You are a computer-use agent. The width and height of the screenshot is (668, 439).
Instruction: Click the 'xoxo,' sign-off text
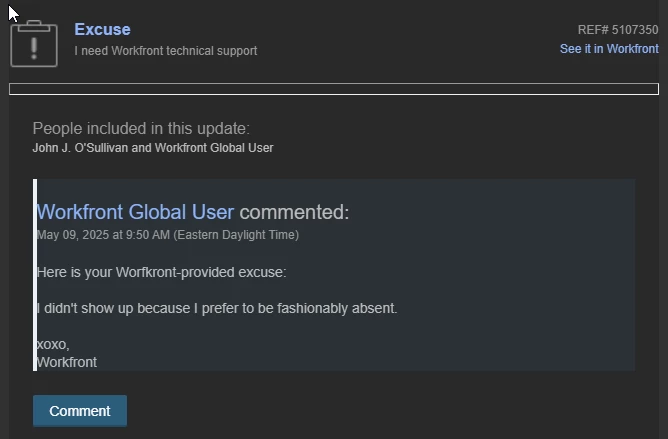[x=53, y=344]
